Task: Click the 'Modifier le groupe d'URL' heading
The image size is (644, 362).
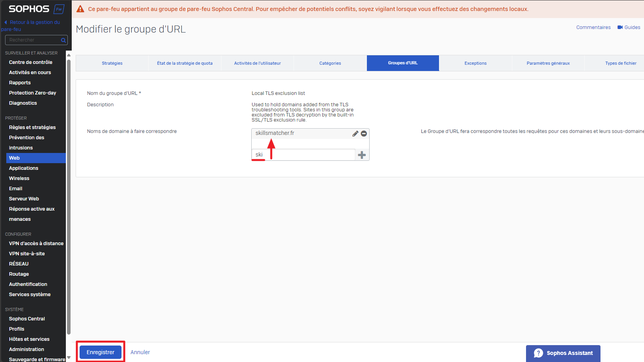Action: click(x=131, y=29)
